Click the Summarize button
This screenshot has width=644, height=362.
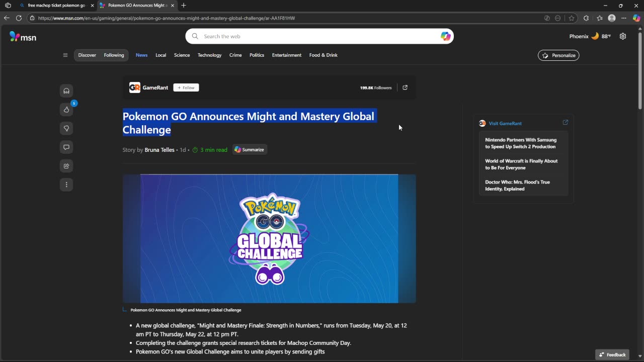tap(250, 149)
